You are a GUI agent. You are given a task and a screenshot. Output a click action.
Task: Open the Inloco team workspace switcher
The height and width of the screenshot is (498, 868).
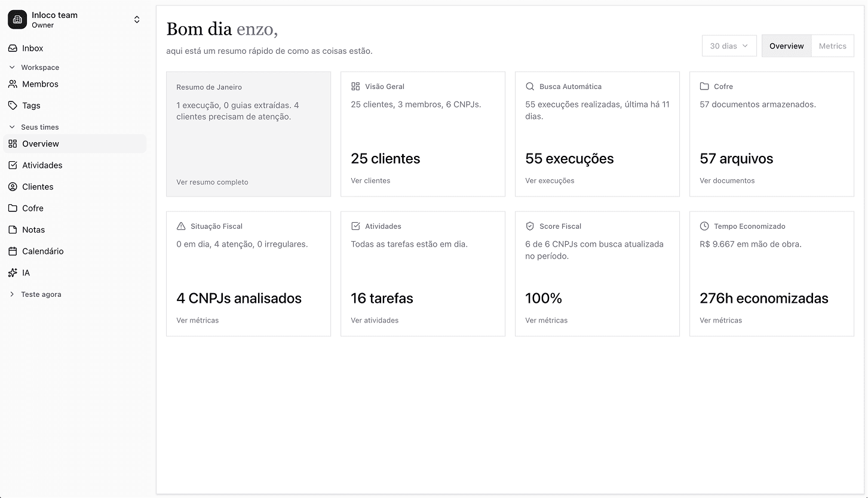pyautogui.click(x=136, y=19)
